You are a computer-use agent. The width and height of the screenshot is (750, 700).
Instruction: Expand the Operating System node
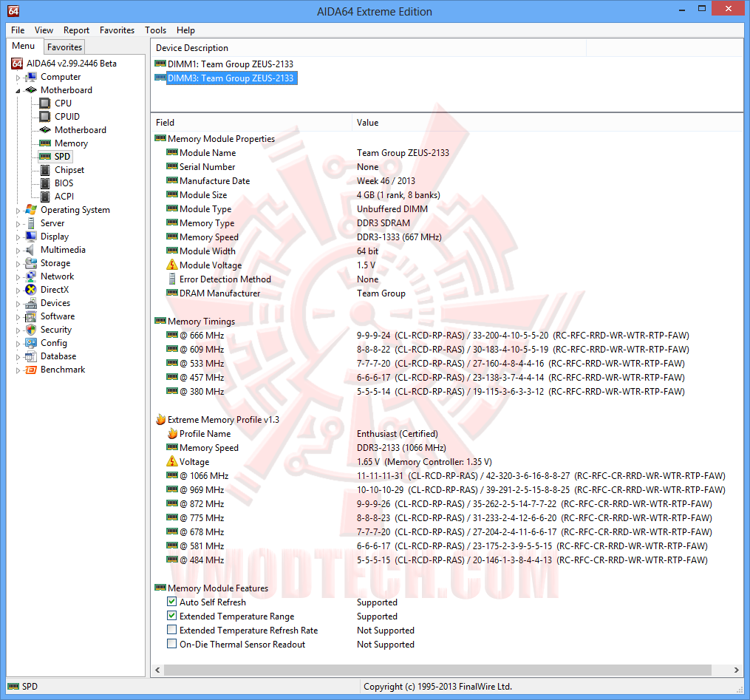pyautogui.click(x=18, y=211)
